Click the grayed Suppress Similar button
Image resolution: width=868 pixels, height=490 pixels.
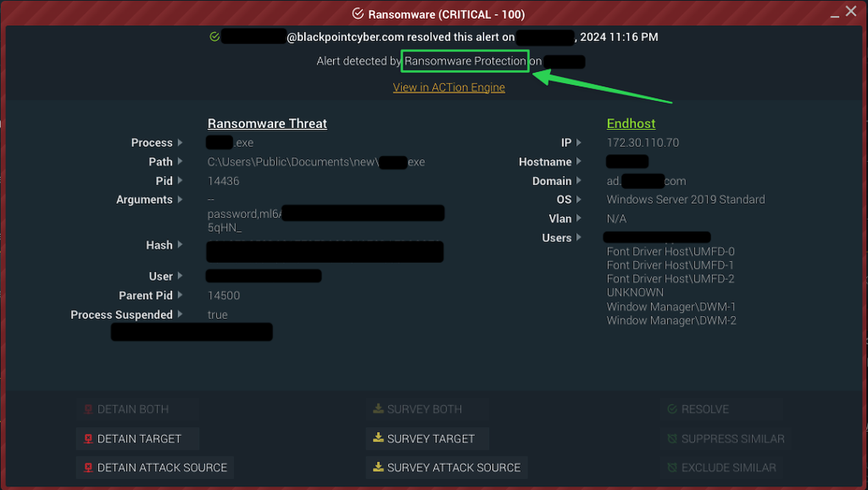726,439
